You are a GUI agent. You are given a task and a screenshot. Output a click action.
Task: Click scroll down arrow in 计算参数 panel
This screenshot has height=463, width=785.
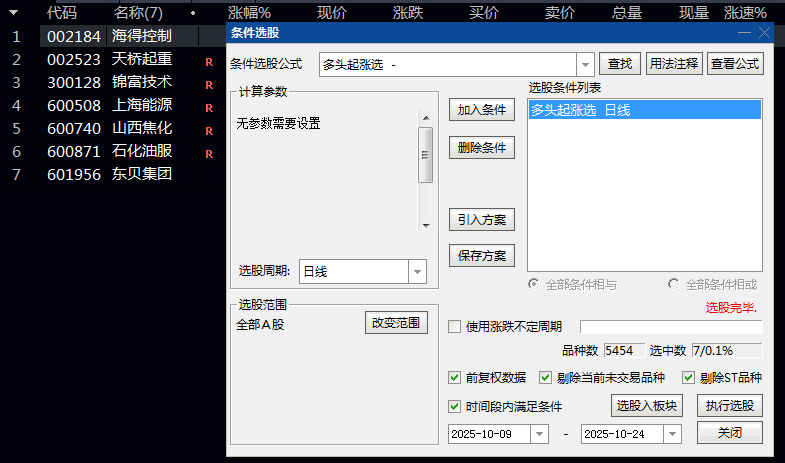click(x=426, y=225)
